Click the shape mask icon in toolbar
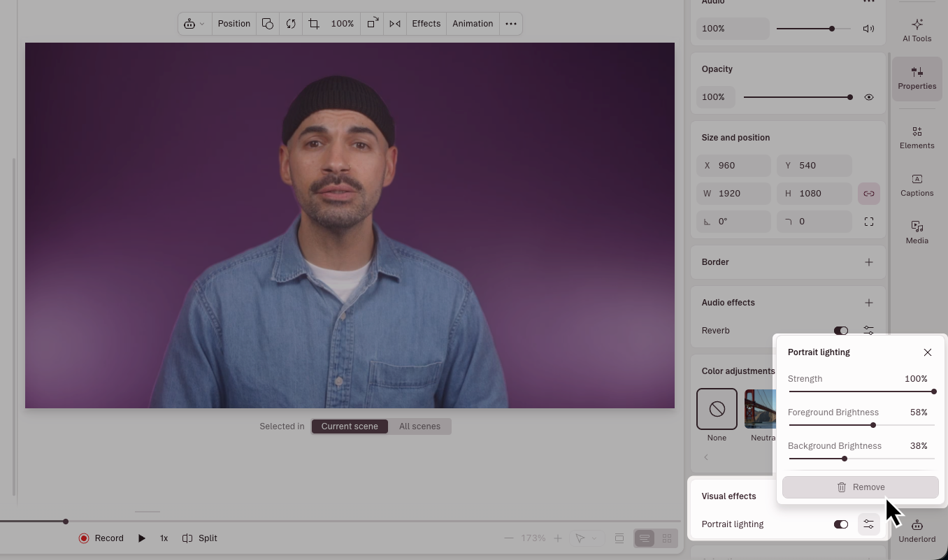 [x=268, y=24]
